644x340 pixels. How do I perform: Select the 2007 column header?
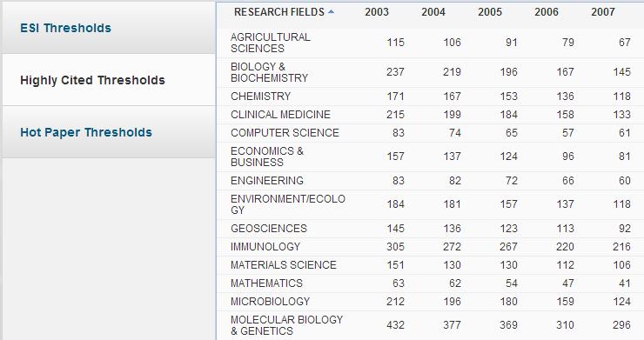603,12
